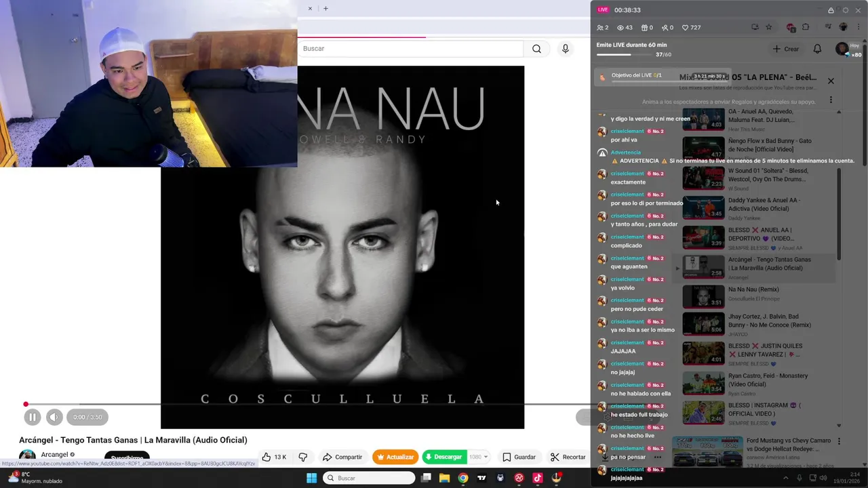Screen dimensions: 868x488
Task: Click the likes heart icon 727
Action: [x=691, y=28]
